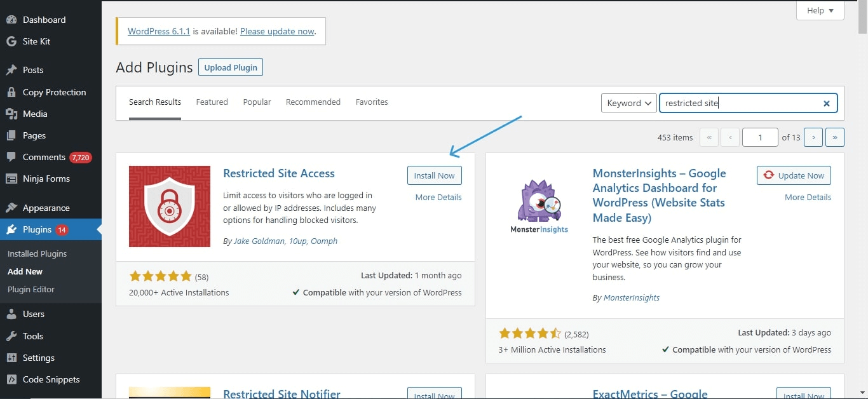
Task: Click the Code Snippets icon
Action: coord(11,379)
